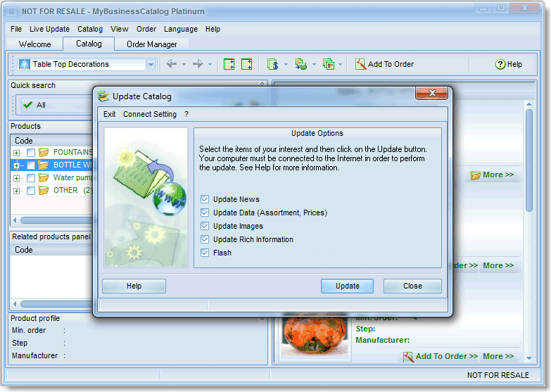Image resolution: width=551 pixels, height=392 pixels.
Task: Click the second green table layout icon
Action: pos(247,64)
